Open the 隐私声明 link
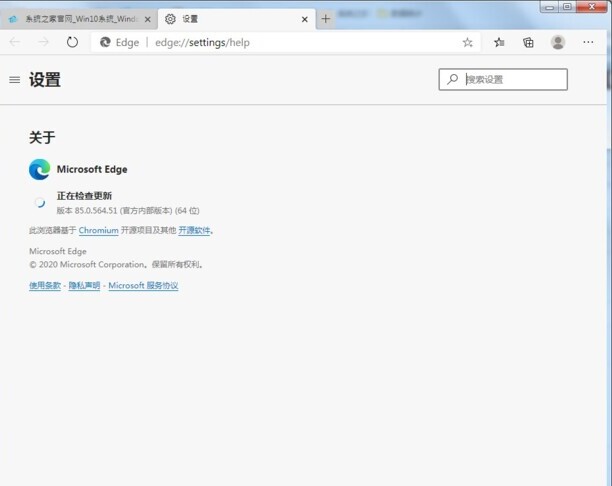Viewport: 612px width, 486px height. (x=84, y=285)
